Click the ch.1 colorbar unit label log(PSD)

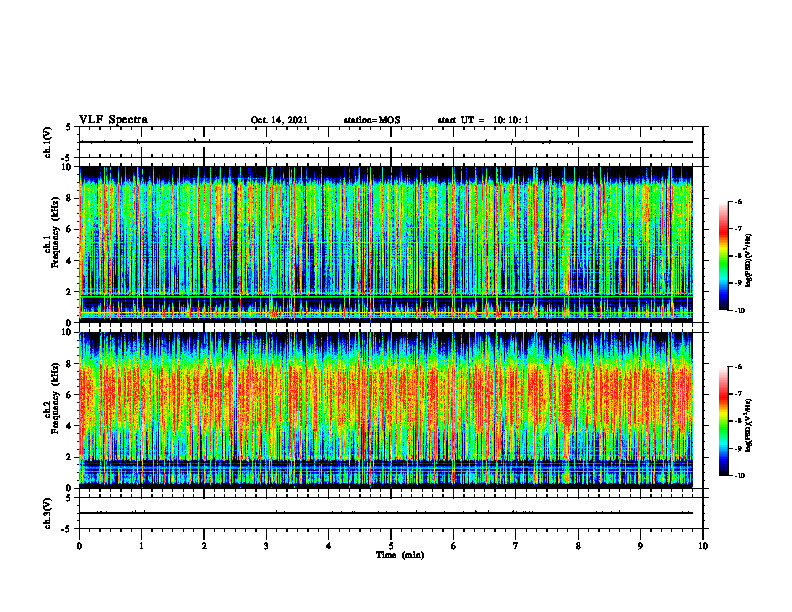click(749, 261)
